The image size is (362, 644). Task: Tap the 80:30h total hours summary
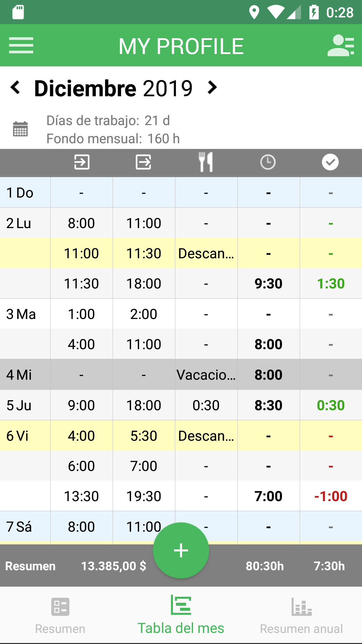click(x=265, y=566)
